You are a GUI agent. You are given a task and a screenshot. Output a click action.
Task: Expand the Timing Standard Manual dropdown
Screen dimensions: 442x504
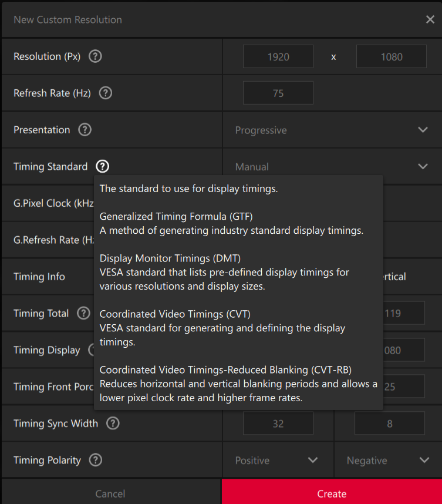tap(332, 167)
